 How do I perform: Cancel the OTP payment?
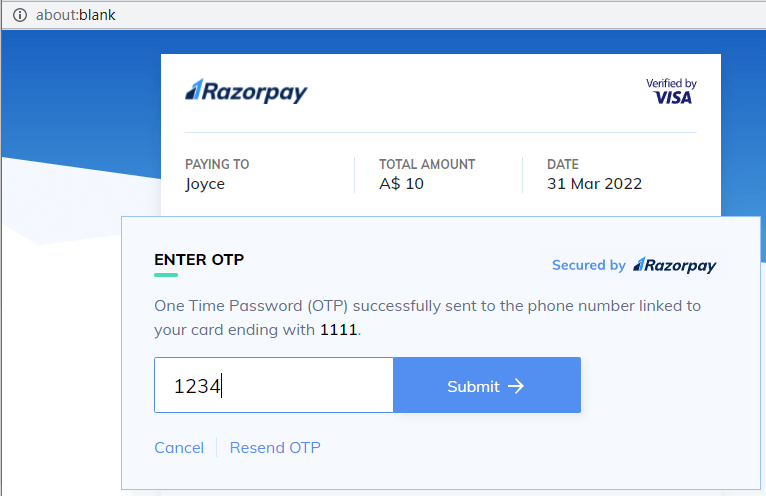(x=179, y=448)
